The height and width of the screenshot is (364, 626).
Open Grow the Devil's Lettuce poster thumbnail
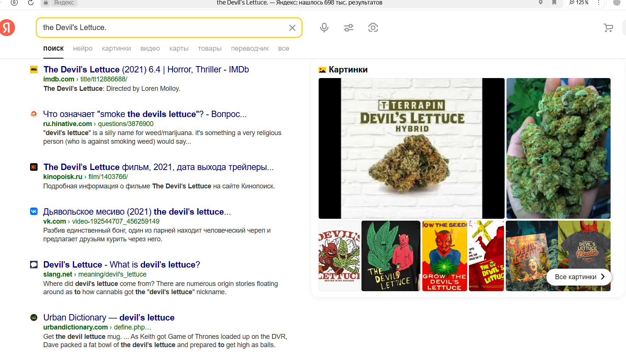[444, 256]
